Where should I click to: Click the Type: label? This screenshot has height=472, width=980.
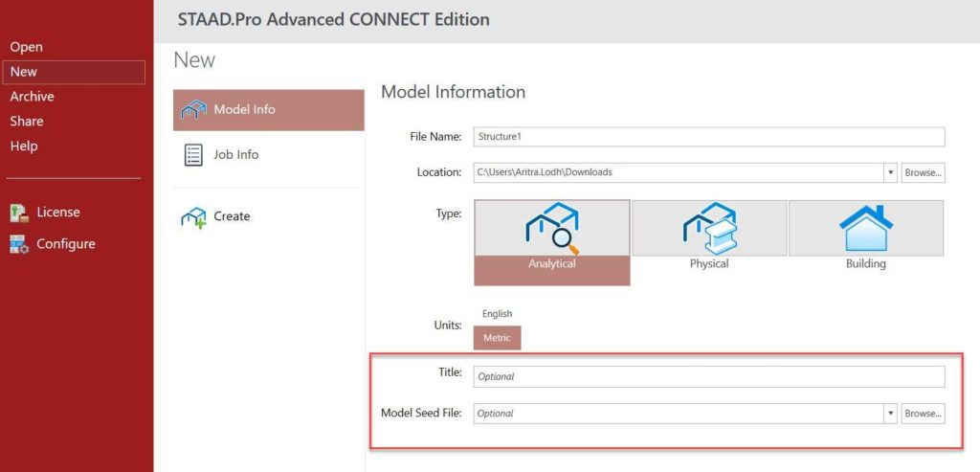(448, 214)
